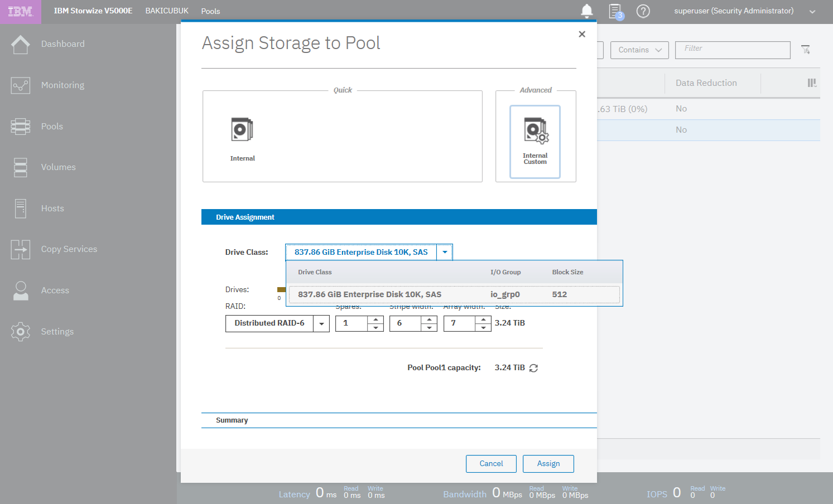Open the Dashboard menu item
Screen dimensions: 833x504
(62, 44)
